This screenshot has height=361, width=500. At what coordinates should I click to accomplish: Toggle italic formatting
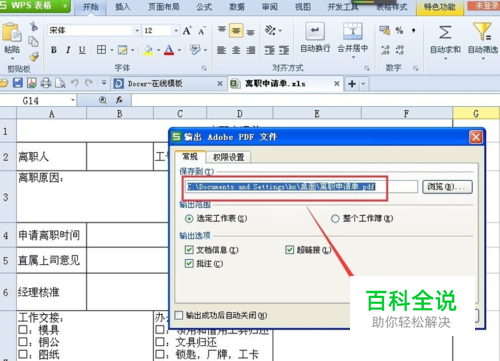click(68, 50)
